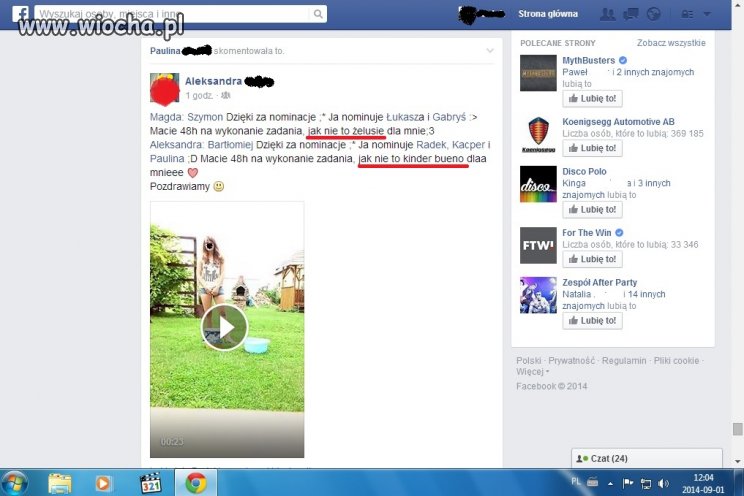Like the For The Win page

(x=592, y=259)
